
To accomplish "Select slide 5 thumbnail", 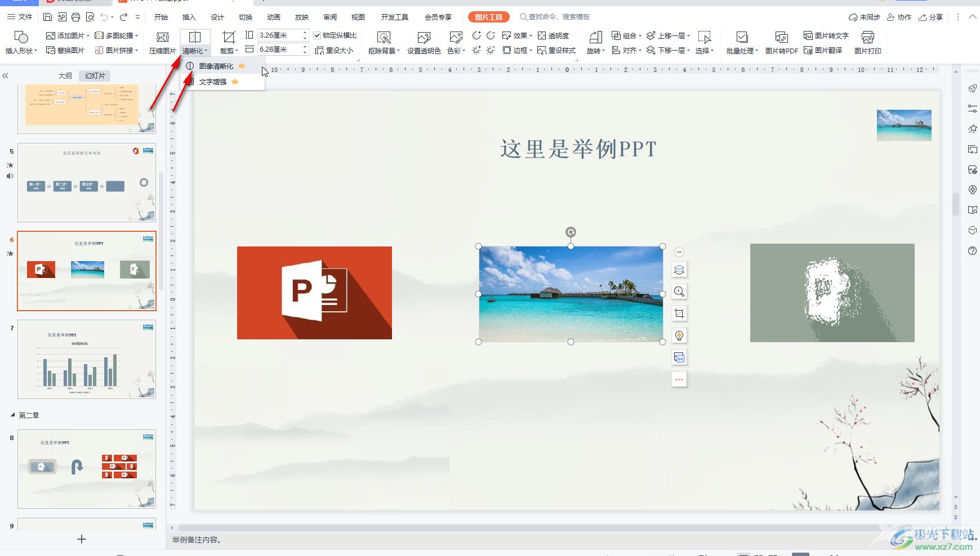I will click(87, 182).
